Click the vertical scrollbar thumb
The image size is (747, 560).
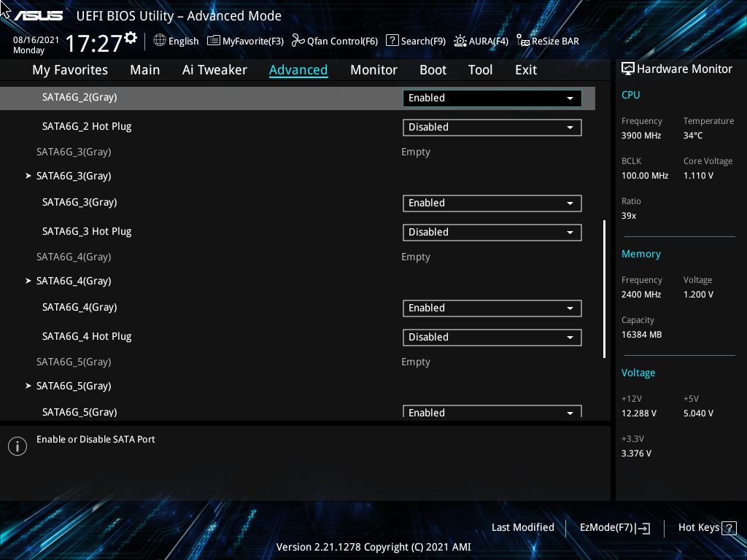pyautogui.click(x=605, y=289)
